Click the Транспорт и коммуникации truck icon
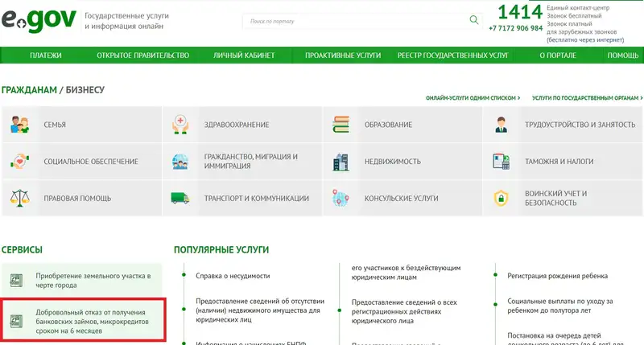 coord(180,197)
